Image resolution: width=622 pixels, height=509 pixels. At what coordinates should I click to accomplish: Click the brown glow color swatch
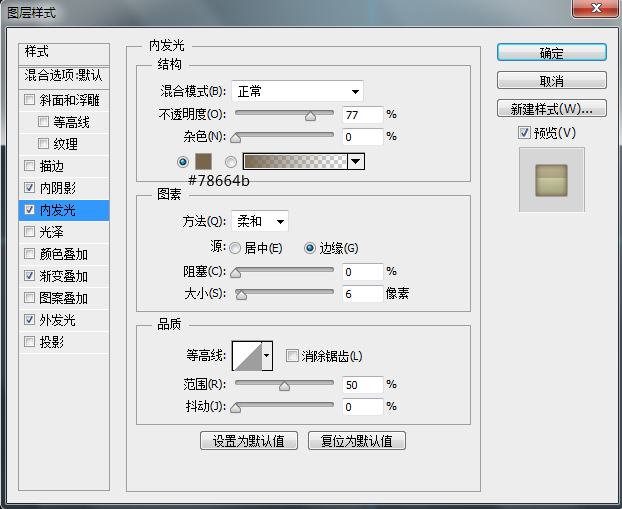coord(203,161)
